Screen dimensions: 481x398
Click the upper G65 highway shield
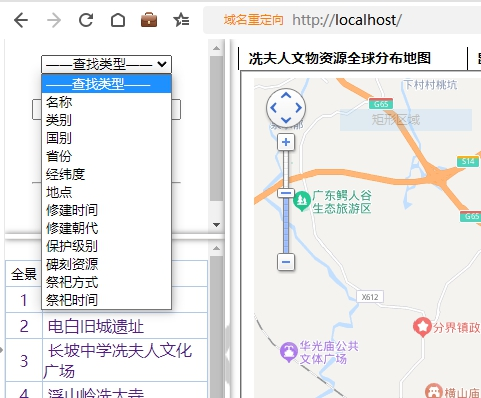381,104
